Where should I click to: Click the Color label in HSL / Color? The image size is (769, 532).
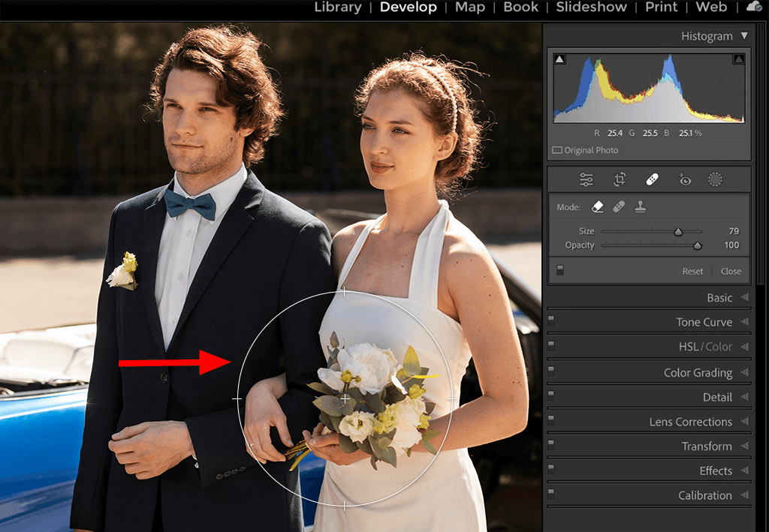click(x=719, y=347)
